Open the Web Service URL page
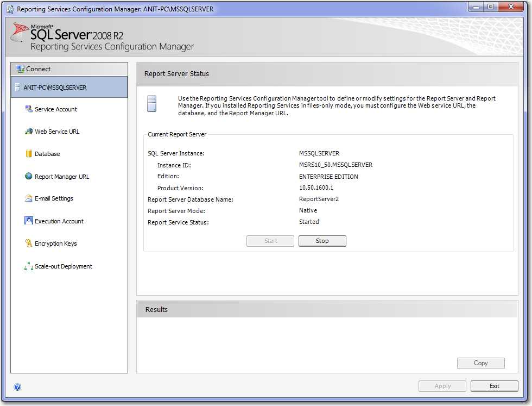The image size is (532, 406). [57, 132]
